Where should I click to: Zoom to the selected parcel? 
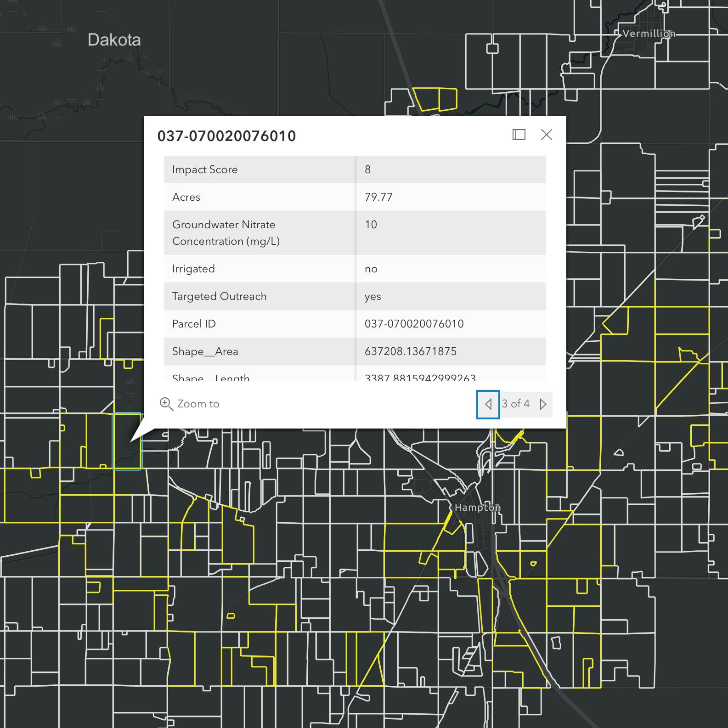[189, 404]
